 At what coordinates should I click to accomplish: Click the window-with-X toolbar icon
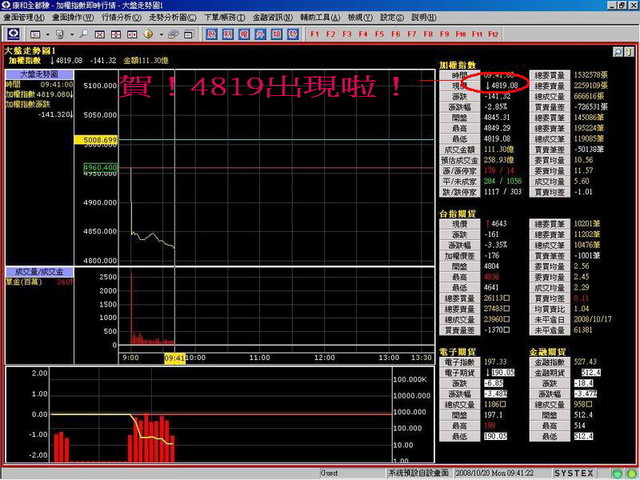(x=100, y=35)
